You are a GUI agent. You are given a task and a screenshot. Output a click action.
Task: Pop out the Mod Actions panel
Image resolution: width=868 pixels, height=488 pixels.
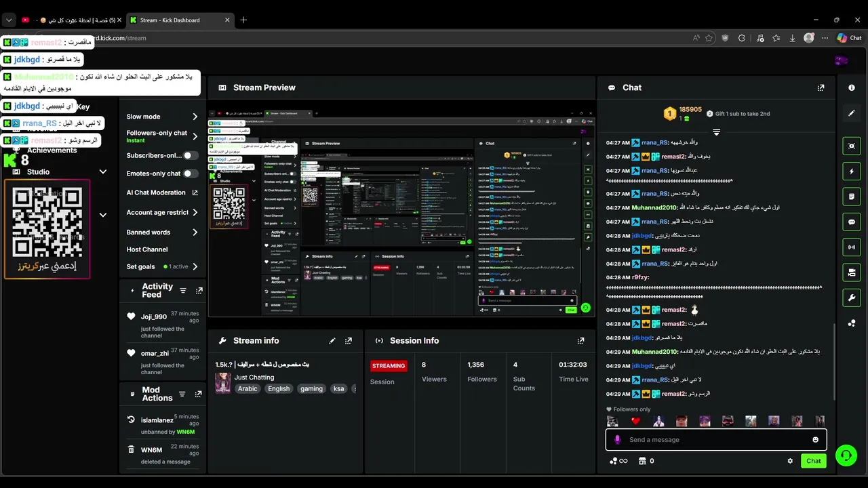(x=198, y=394)
